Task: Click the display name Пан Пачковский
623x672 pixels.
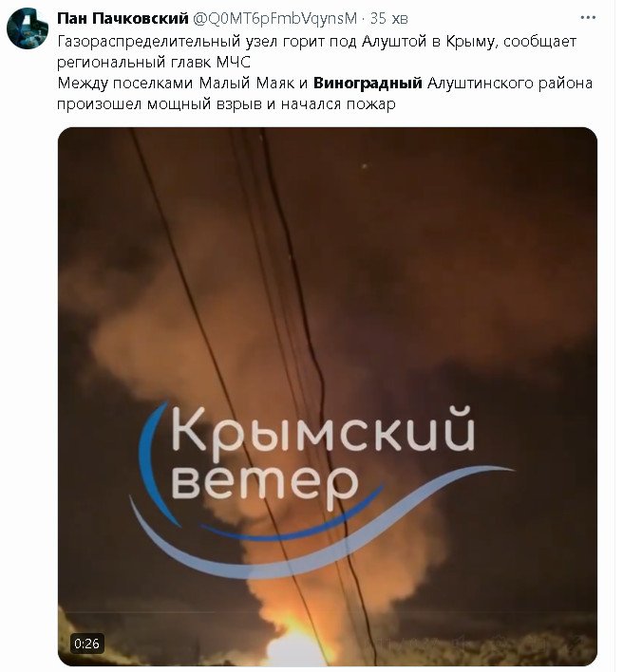Action: [123, 18]
